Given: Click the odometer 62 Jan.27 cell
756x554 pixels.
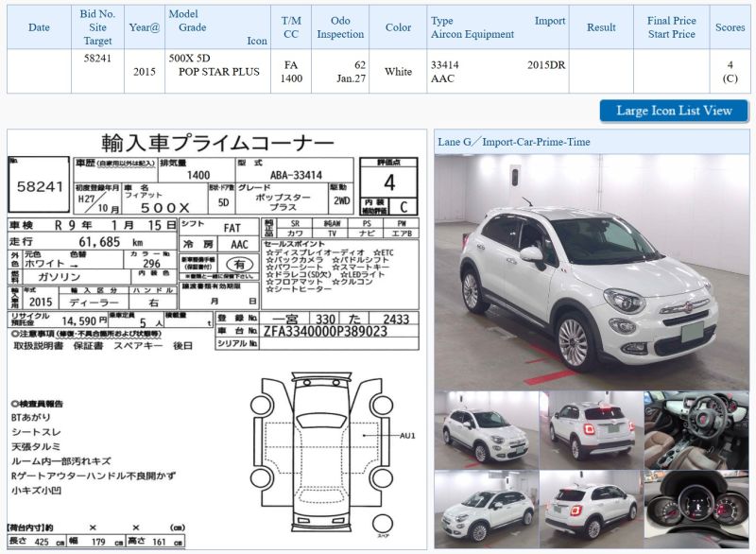Looking at the screenshot, I should click(340, 71).
